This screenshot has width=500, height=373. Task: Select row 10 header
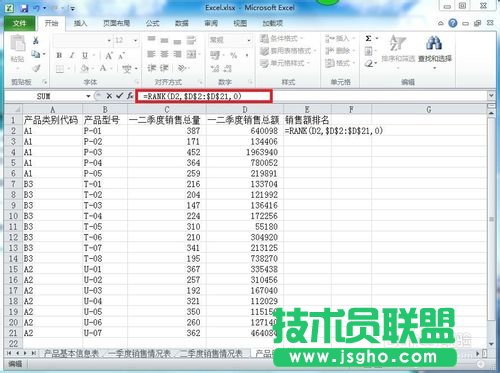(x=13, y=216)
